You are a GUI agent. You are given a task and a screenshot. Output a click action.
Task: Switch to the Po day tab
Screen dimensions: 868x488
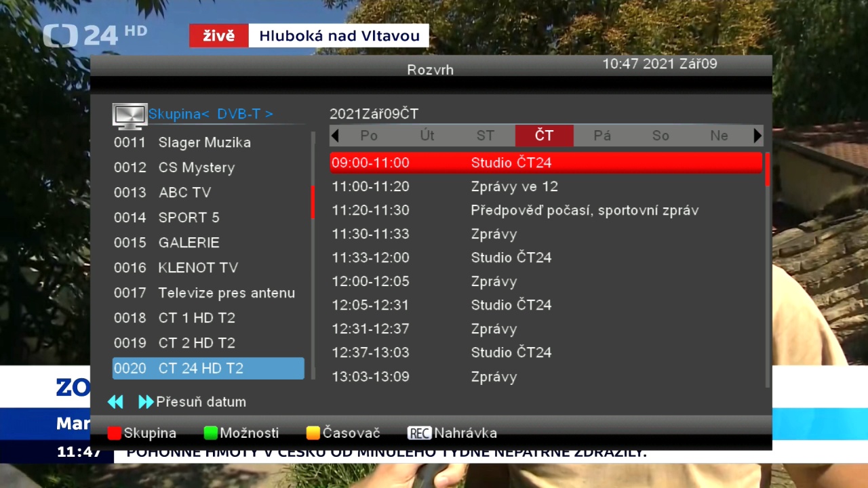[369, 136]
